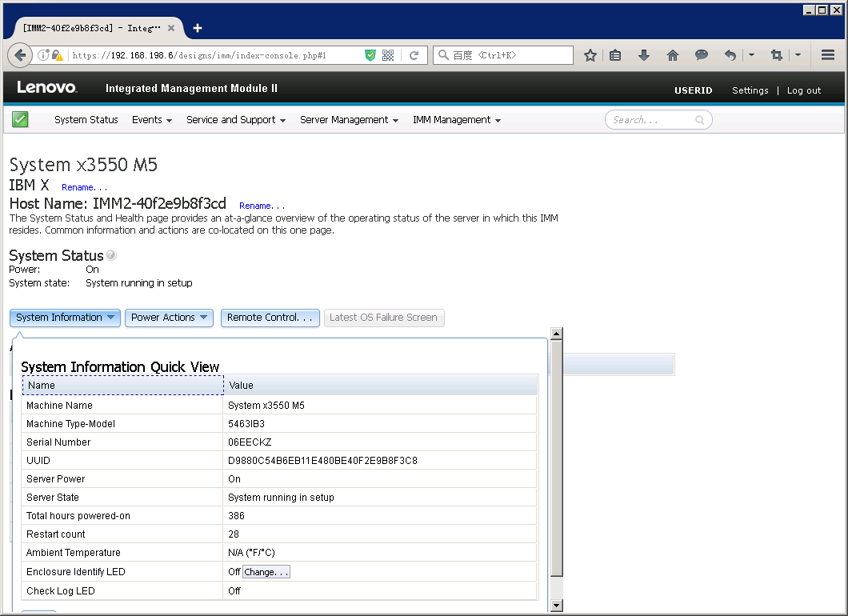Click inside the Baidu search field

[x=502, y=55]
